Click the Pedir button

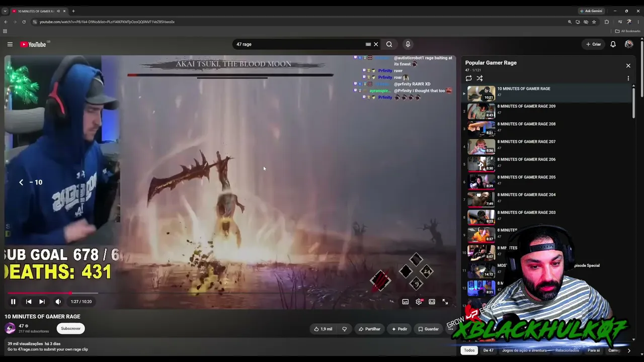pyautogui.click(x=399, y=329)
